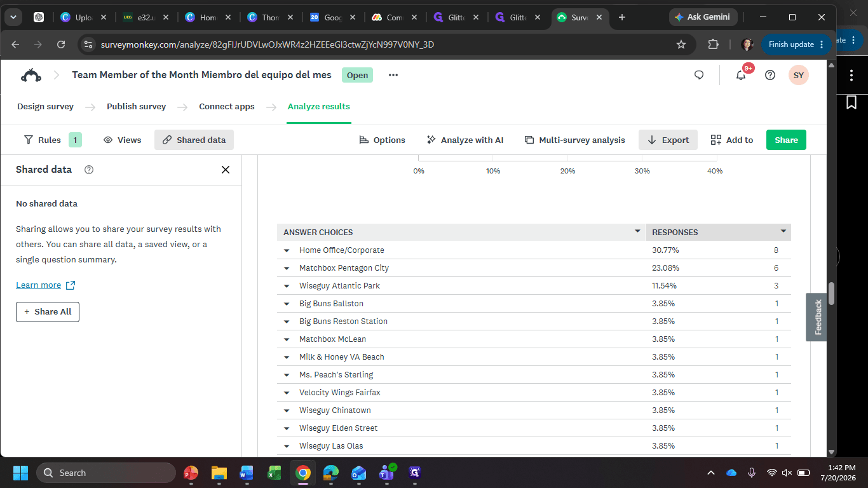
Task: Click the SurveyMonkey logo icon
Action: 31,75
